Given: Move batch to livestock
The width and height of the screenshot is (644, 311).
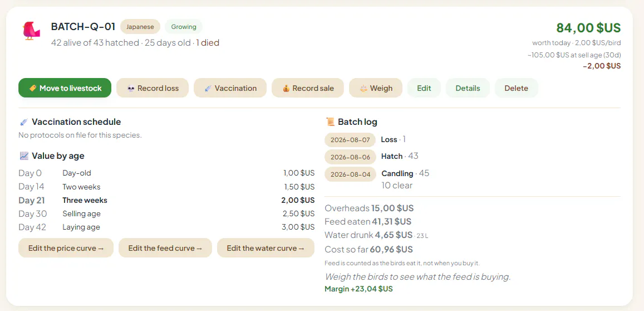Looking at the screenshot, I should coord(65,88).
